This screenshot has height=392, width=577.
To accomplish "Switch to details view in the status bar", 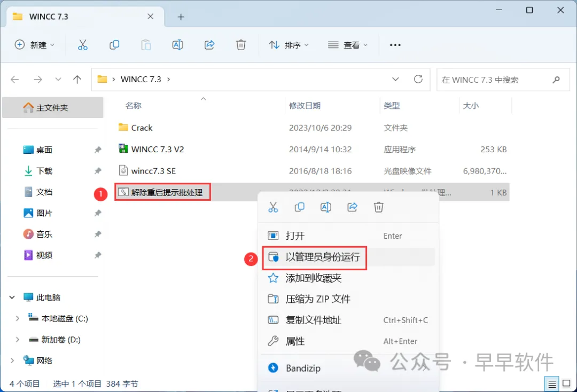I will pyautogui.click(x=551, y=385).
